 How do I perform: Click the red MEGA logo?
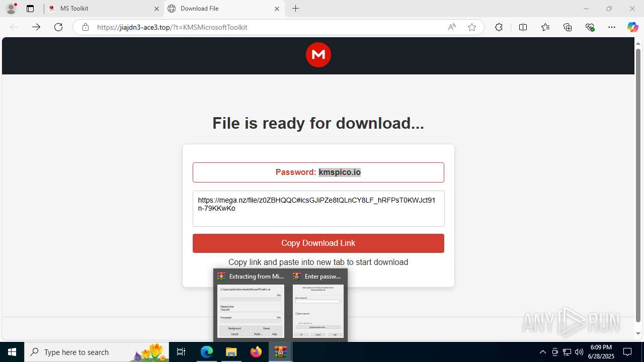(x=318, y=55)
